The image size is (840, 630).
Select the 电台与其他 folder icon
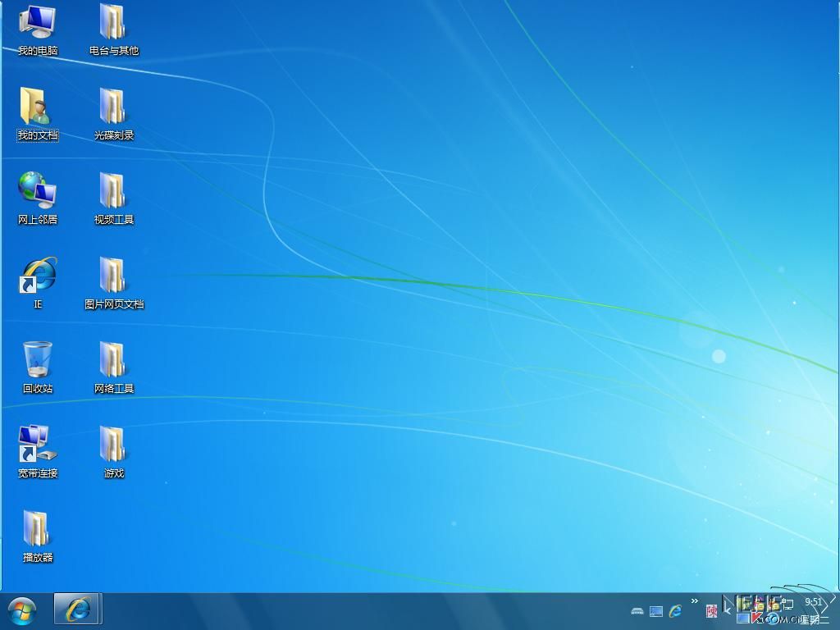pyautogui.click(x=113, y=30)
